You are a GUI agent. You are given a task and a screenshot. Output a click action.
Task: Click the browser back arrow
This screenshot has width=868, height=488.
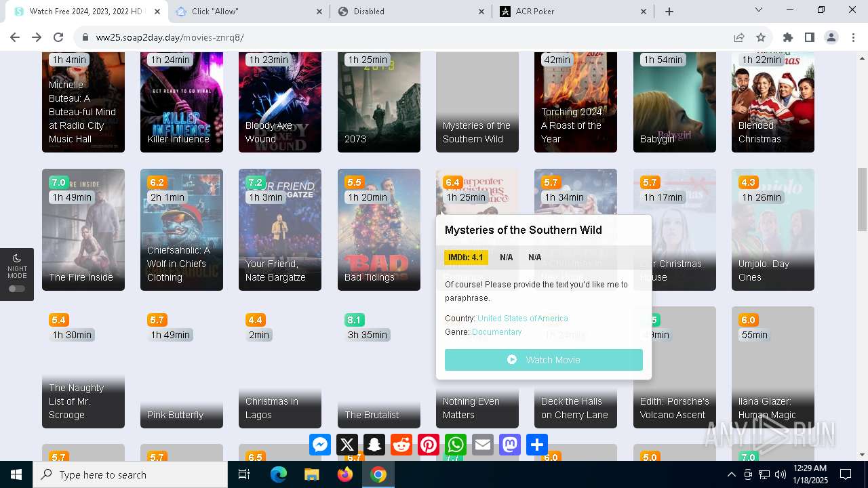coord(15,37)
